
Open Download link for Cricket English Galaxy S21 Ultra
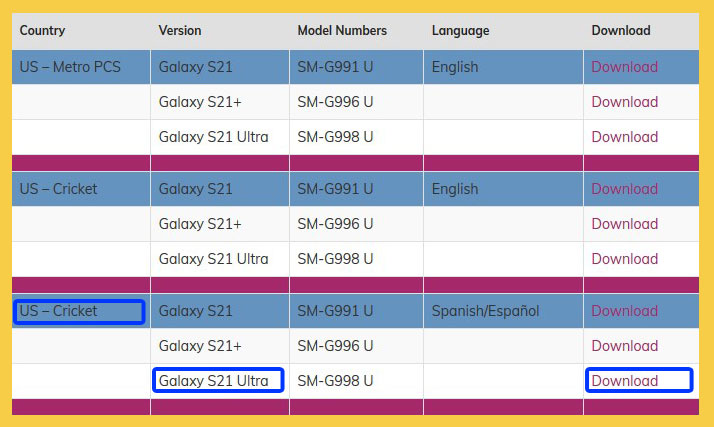[624, 259]
